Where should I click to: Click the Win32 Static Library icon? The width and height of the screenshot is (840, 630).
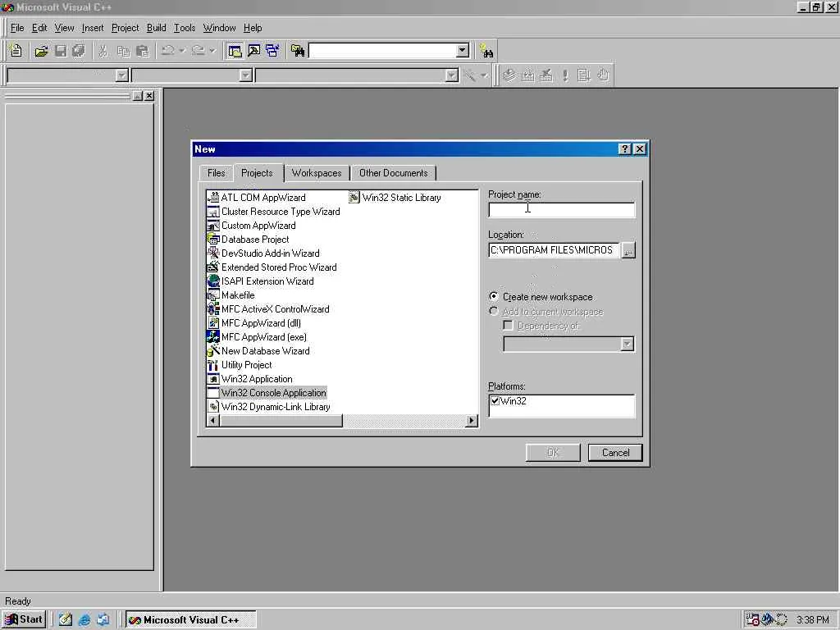tap(354, 197)
